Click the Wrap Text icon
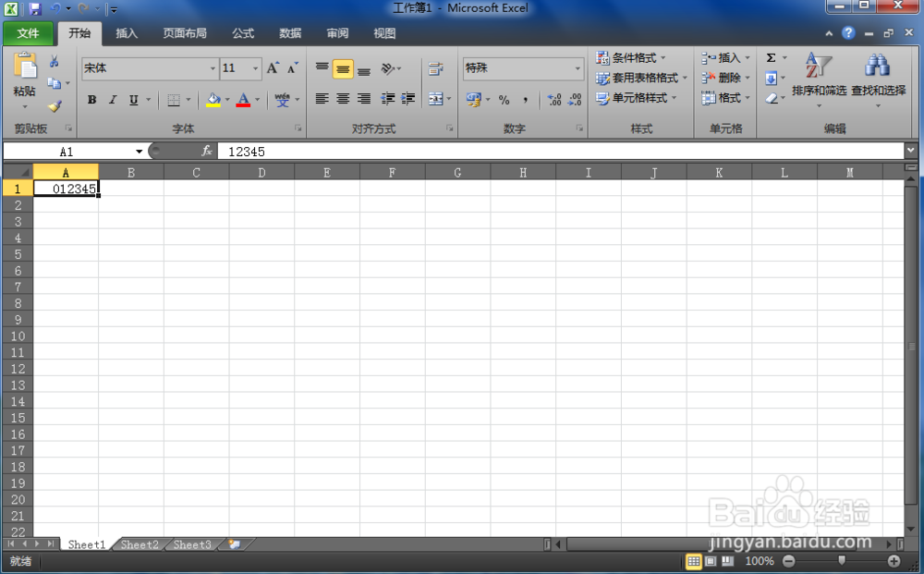 coord(435,69)
